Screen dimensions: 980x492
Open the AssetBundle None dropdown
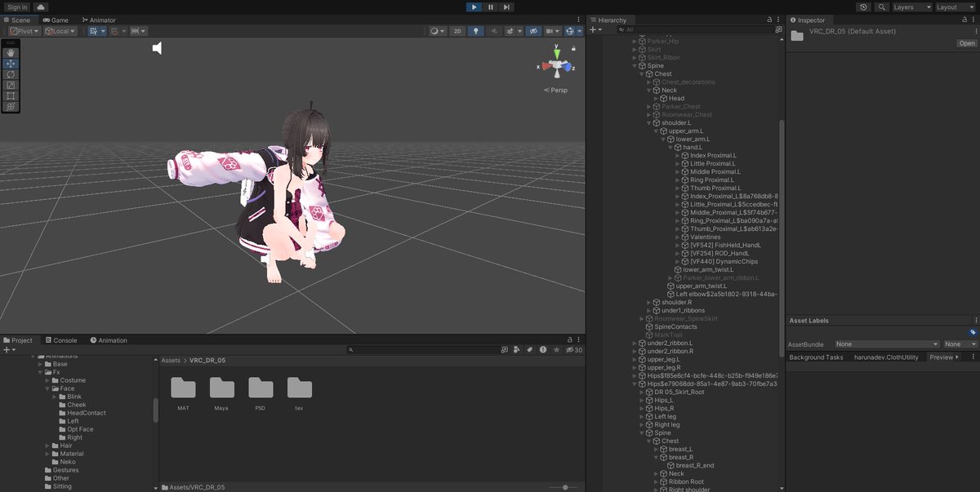coord(887,344)
